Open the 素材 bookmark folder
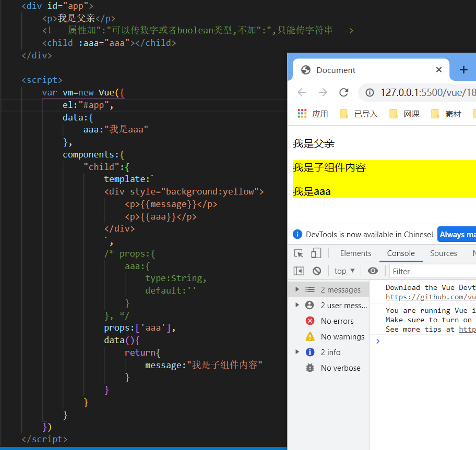This screenshot has width=476, height=450. point(446,114)
